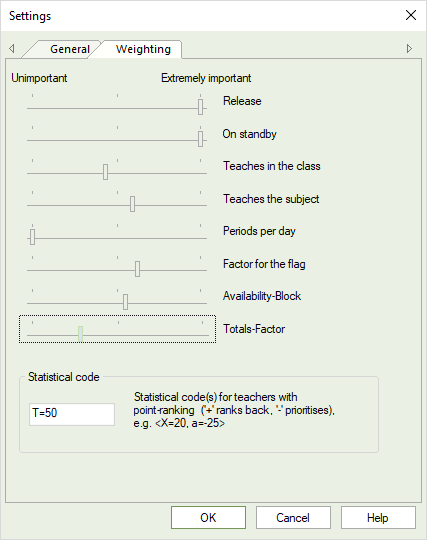Click the Release label text
This screenshot has width=427, height=540.
pyautogui.click(x=242, y=101)
